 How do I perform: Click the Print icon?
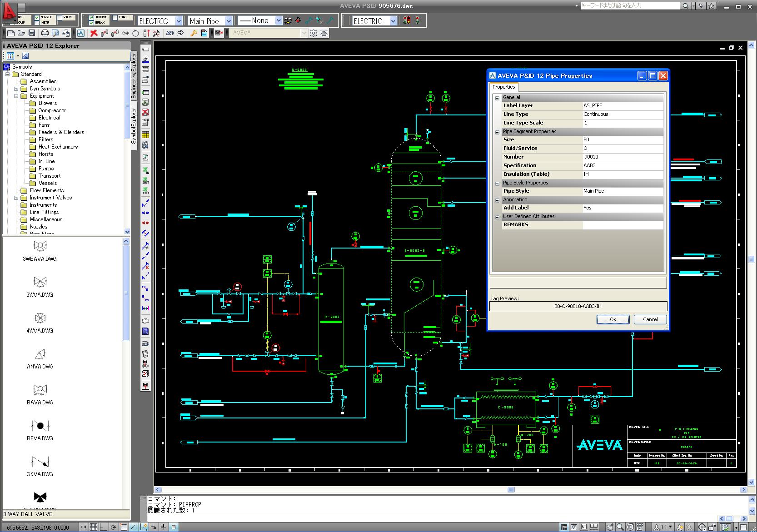tap(45, 33)
